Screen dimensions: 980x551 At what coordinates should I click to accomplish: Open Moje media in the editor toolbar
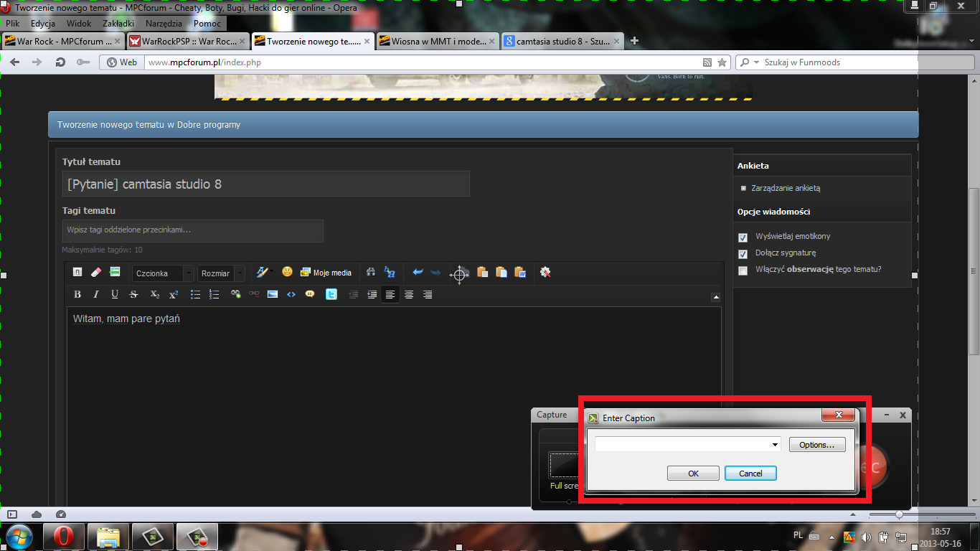[x=326, y=273]
